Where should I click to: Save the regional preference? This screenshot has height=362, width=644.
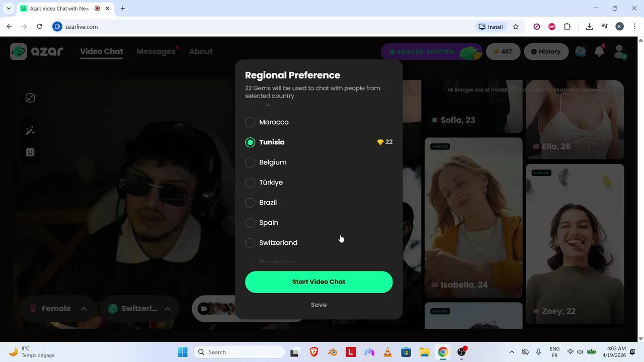click(x=318, y=305)
